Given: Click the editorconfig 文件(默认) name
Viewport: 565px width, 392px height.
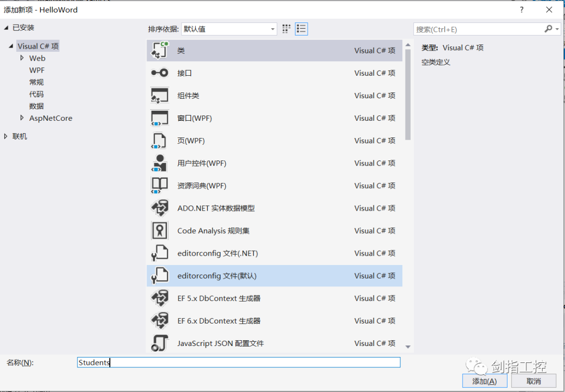Looking at the screenshot, I should tap(217, 276).
